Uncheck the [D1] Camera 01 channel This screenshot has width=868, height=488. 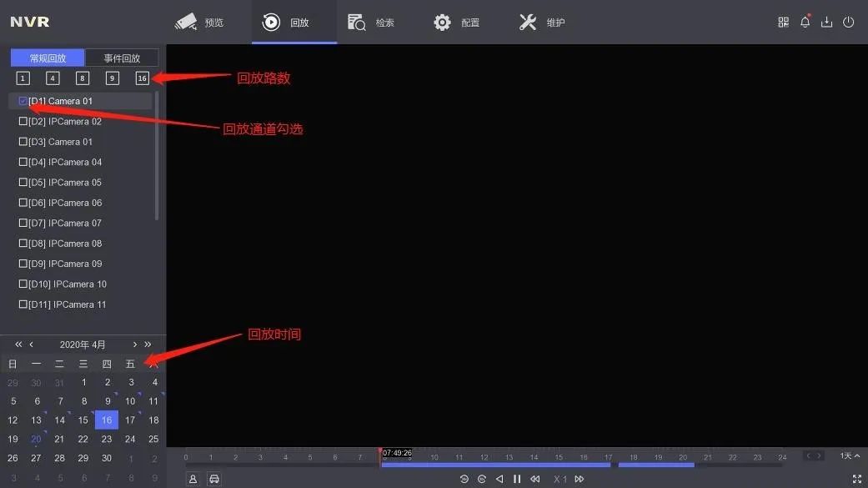click(23, 101)
